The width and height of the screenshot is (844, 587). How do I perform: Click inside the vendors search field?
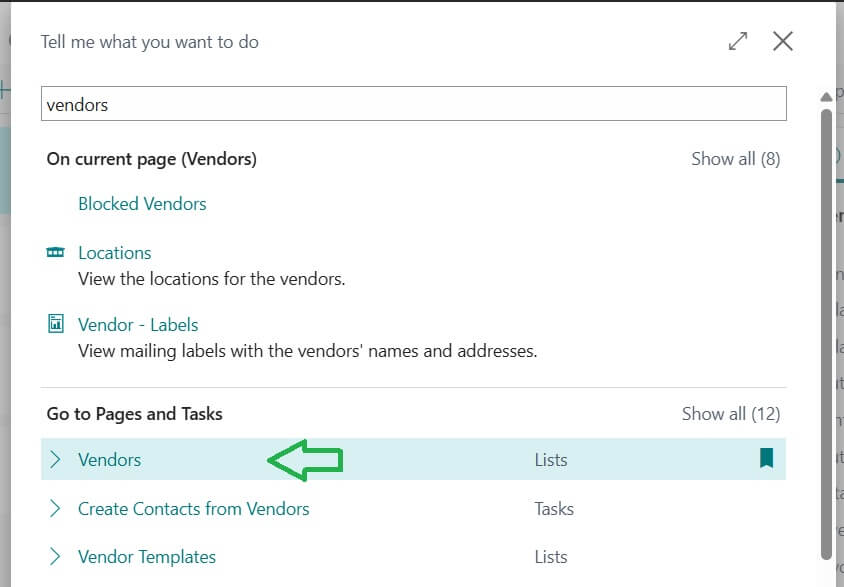click(x=413, y=104)
